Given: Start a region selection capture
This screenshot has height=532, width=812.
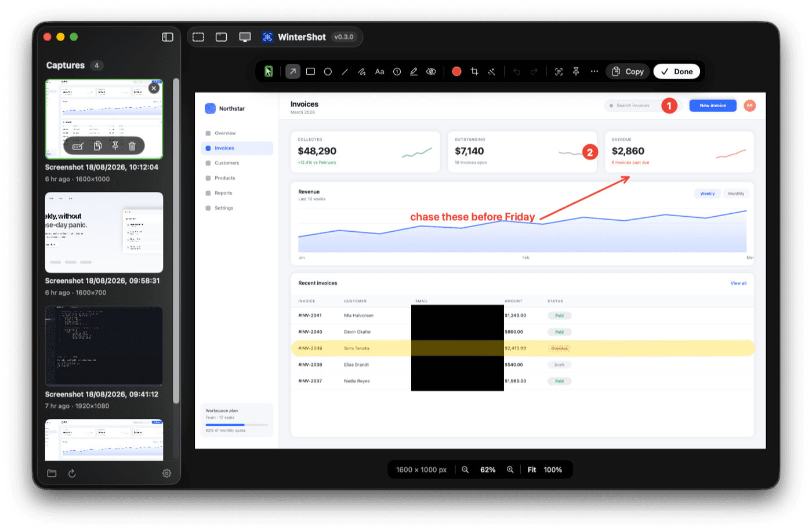Looking at the screenshot, I should pos(198,37).
